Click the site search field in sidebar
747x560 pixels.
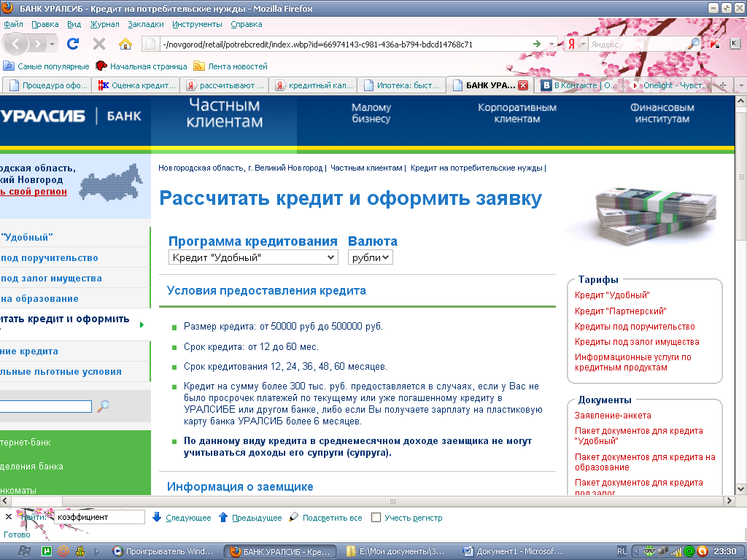click(x=46, y=406)
